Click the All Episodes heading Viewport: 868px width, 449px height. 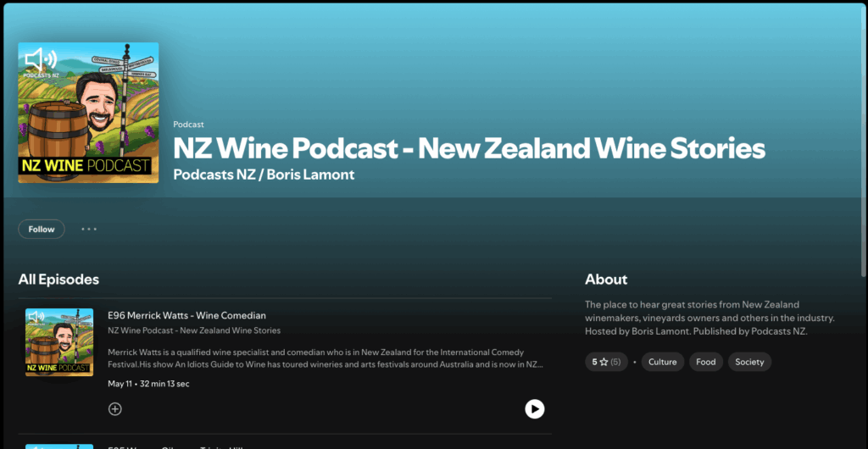58,280
